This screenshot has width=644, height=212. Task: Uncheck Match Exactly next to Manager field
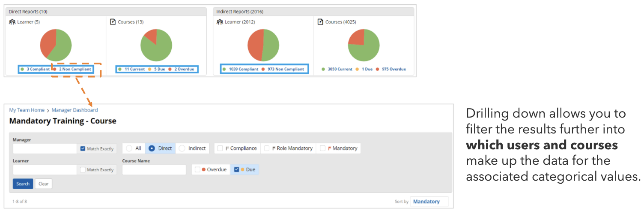(x=83, y=149)
